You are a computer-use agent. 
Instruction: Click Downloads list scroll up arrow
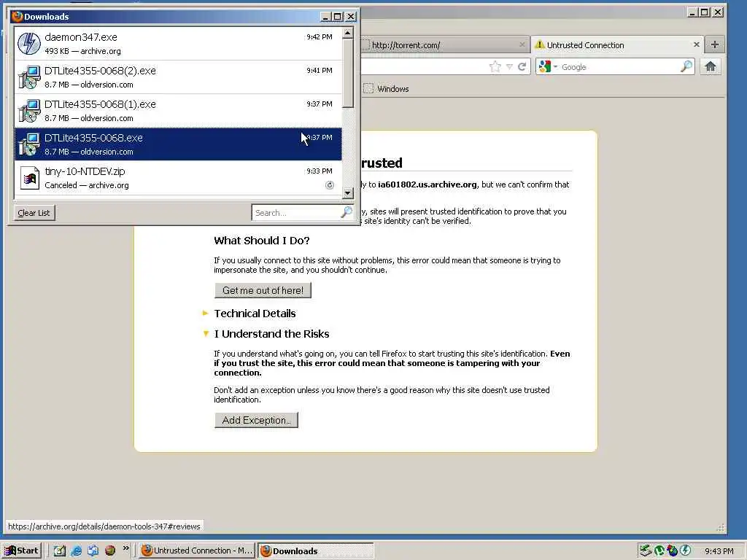(x=348, y=33)
